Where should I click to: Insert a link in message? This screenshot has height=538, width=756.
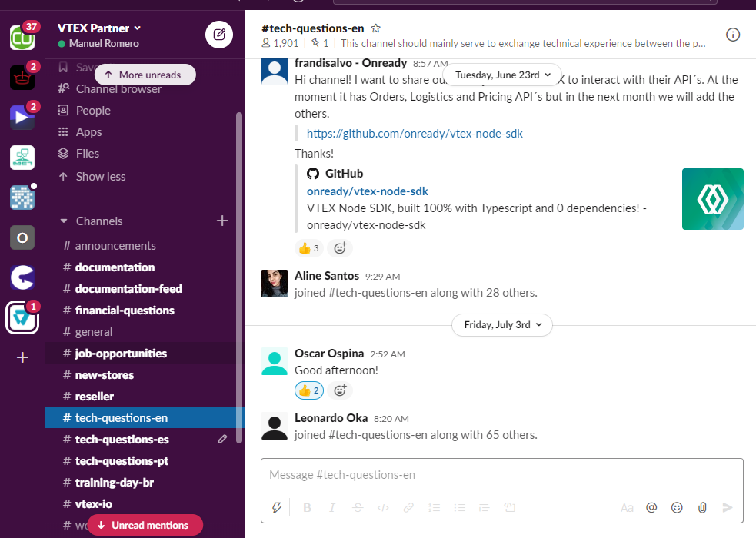tap(408, 508)
